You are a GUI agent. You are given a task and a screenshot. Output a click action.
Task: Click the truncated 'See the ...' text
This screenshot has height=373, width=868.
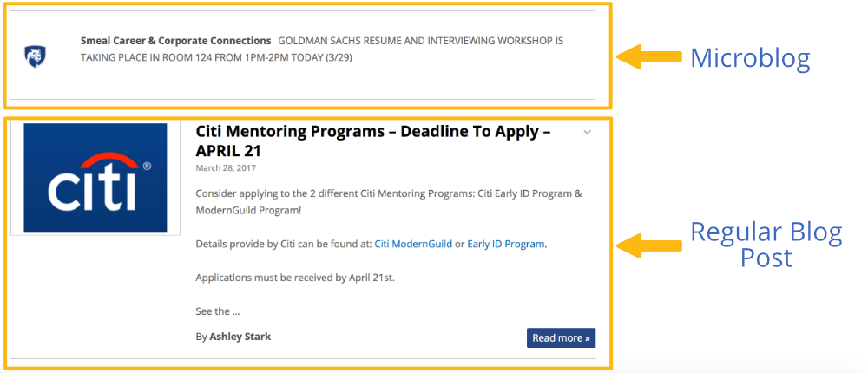(x=217, y=311)
